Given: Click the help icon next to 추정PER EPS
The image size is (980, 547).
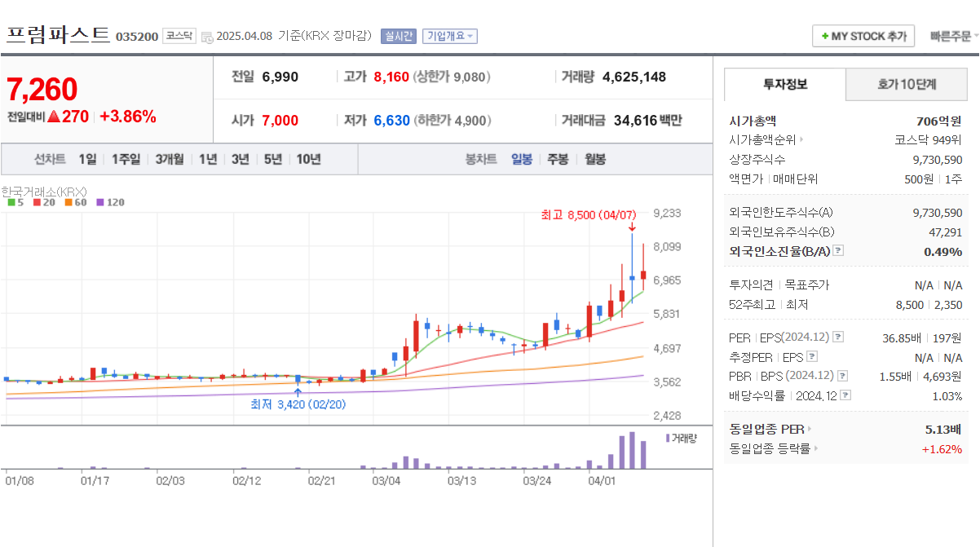Looking at the screenshot, I should (x=811, y=356).
